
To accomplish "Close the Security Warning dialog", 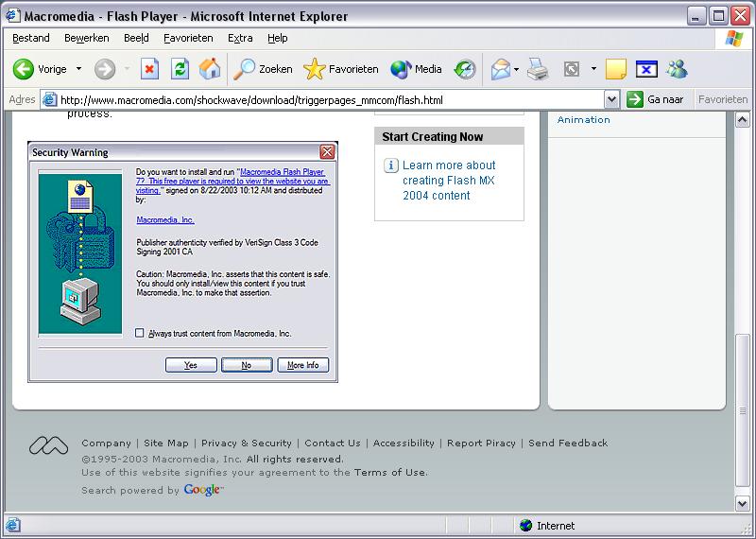I will point(327,152).
